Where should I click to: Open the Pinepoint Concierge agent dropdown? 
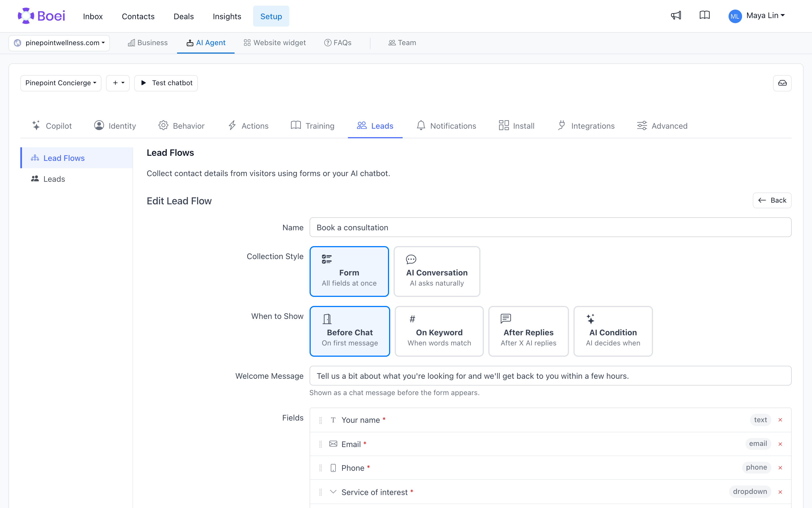tap(61, 83)
